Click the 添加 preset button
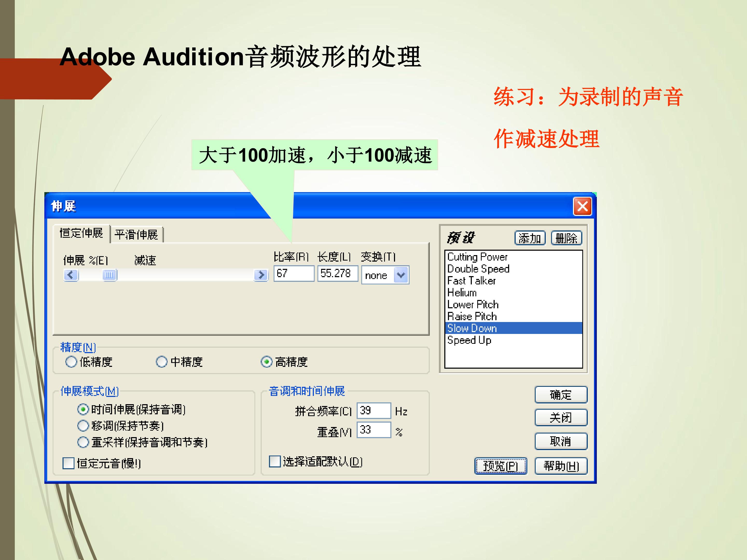 pyautogui.click(x=530, y=238)
